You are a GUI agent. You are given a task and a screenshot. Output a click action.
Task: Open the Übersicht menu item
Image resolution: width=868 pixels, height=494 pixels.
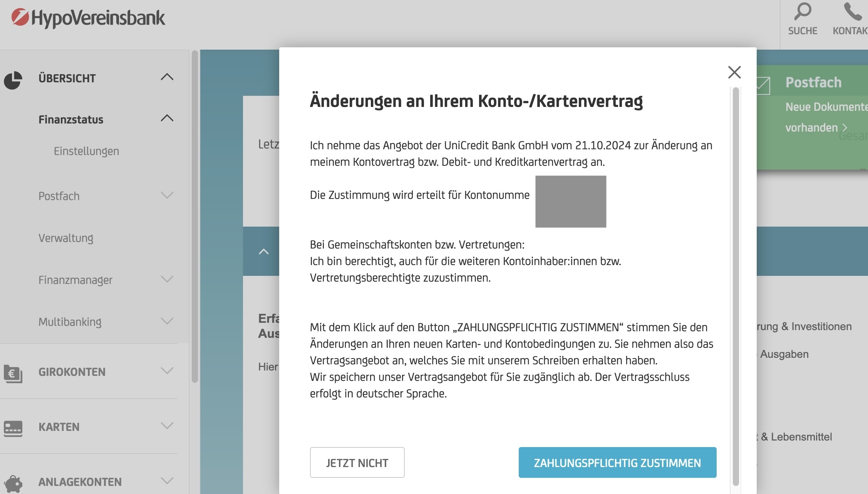click(67, 78)
